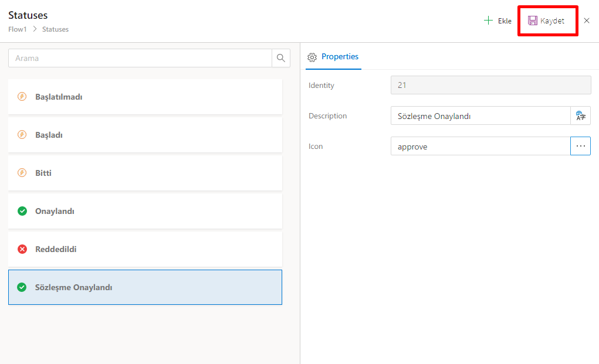The height and width of the screenshot is (364, 599).
Task: Click the Sözleşme Onaylandı list item
Action: pos(145,287)
